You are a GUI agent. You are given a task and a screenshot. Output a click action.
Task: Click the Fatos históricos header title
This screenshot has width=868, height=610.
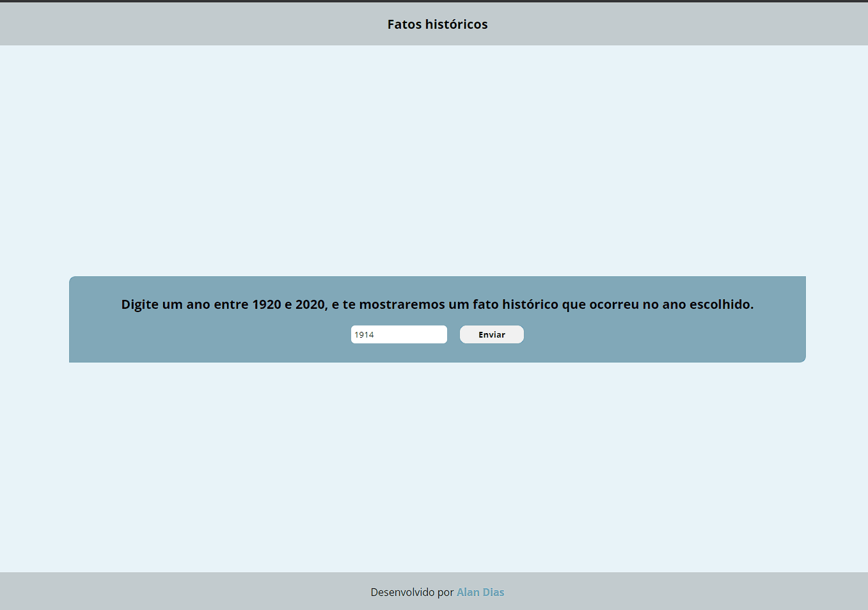click(437, 24)
